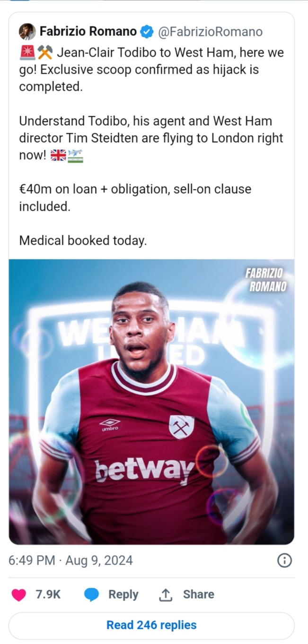Image resolution: width=308 pixels, height=644 pixels.
Task: Click the Read 246 replies button
Action: [151, 625]
